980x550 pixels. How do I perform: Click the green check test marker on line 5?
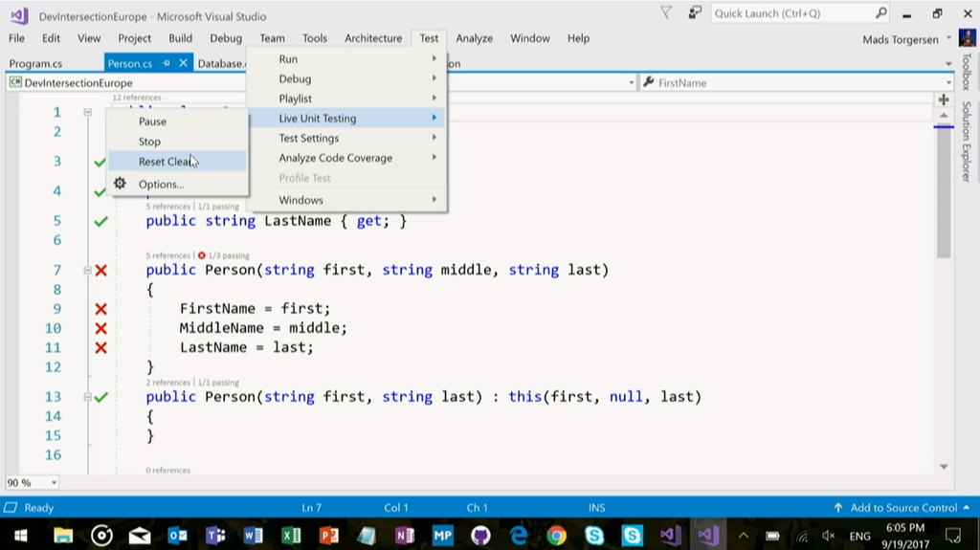tap(100, 221)
